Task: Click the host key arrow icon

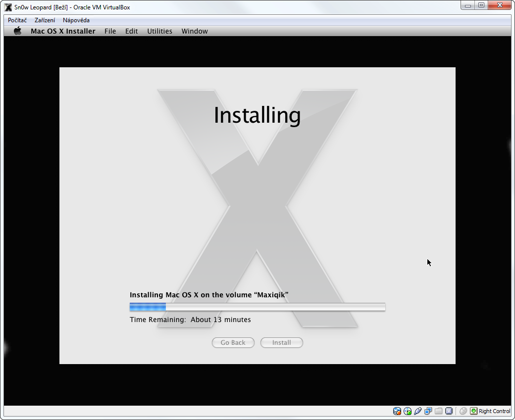Action: [473, 411]
